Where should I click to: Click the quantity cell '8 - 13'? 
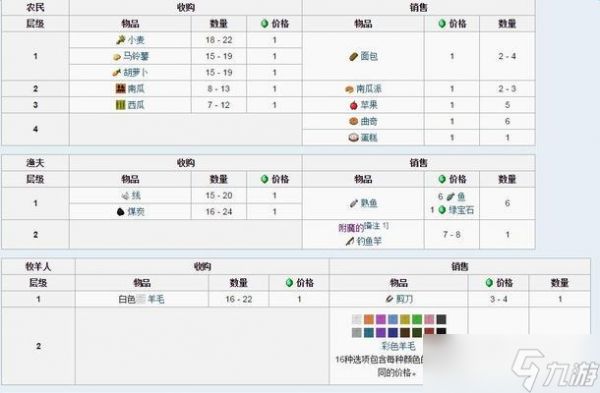[x=219, y=89]
